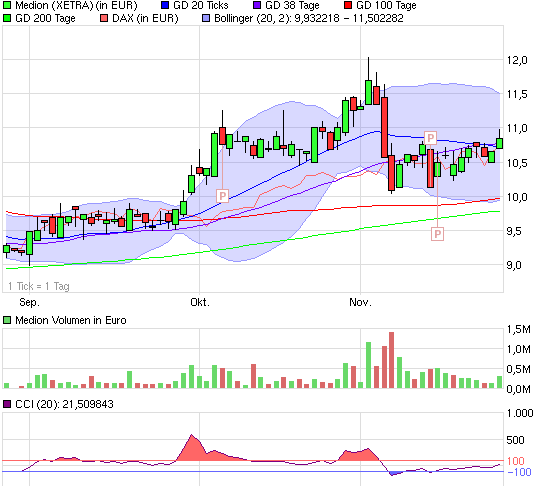Click the 'CCI (20): 21,509843' label
This screenshot has width=544, height=486.
click(65, 404)
